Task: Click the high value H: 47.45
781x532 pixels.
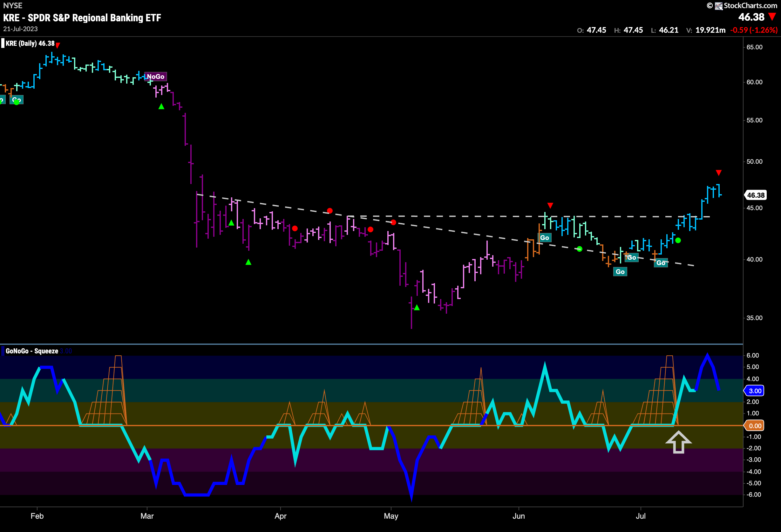Action: coord(628,30)
